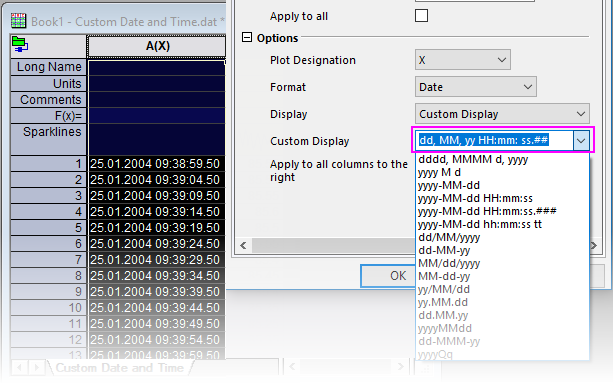Image resolution: width=613 pixels, height=384 pixels.
Task: Click the Book1 workbook window icon
Action: 18,21
